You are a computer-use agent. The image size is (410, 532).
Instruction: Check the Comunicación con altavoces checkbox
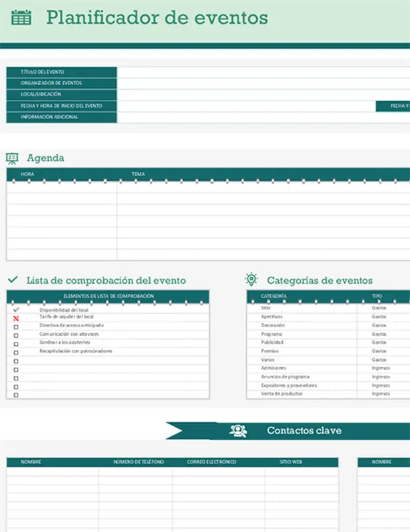coord(16,335)
